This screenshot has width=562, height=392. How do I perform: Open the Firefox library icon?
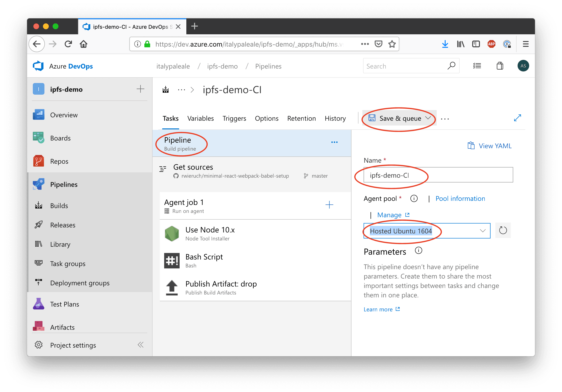click(460, 44)
